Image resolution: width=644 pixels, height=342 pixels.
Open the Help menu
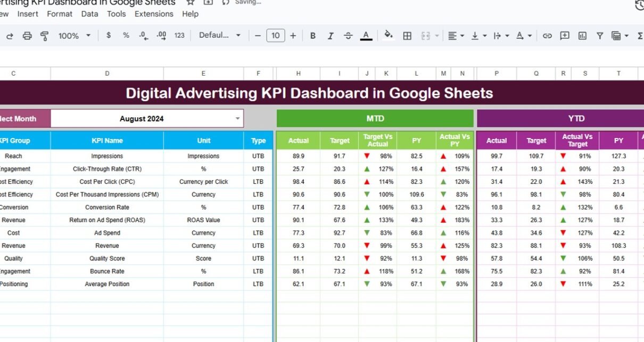click(x=190, y=14)
